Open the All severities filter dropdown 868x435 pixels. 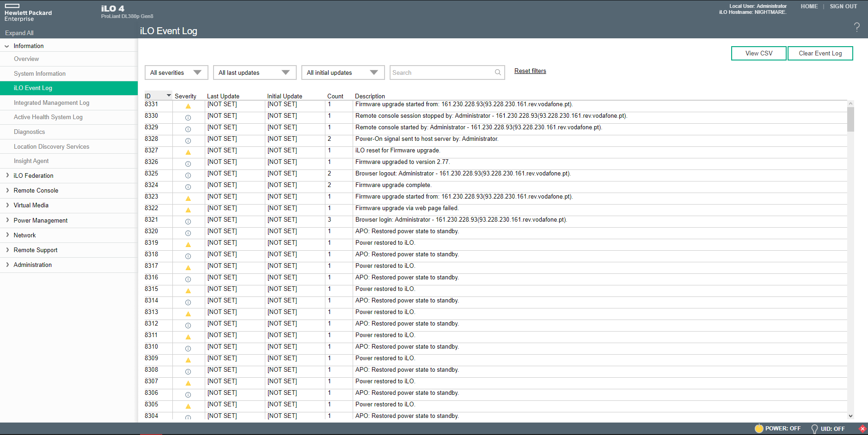pos(177,72)
